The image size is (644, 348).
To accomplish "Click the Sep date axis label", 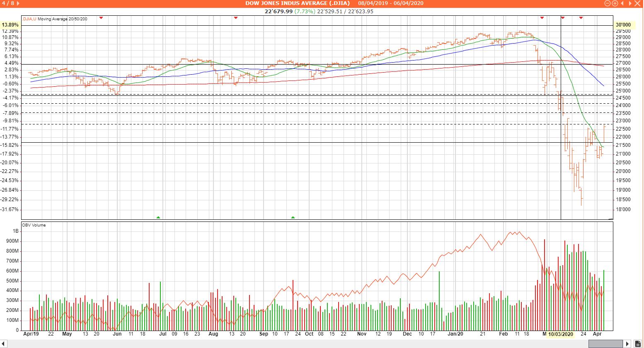I will point(264,334).
